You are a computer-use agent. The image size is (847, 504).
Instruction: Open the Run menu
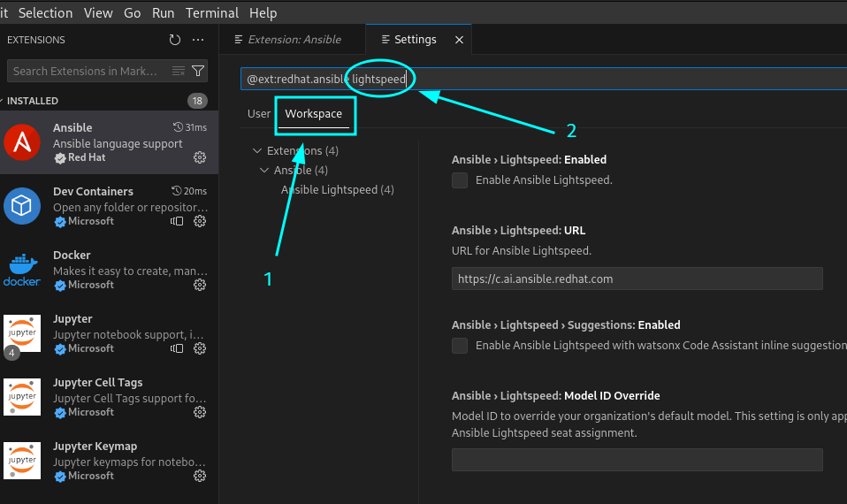164,13
